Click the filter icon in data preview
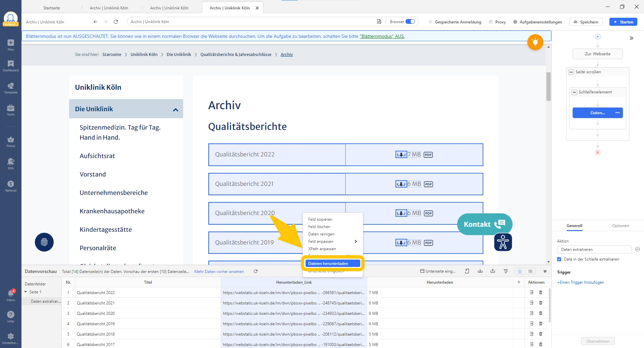 pyautogui.click(x=506, y=271)
